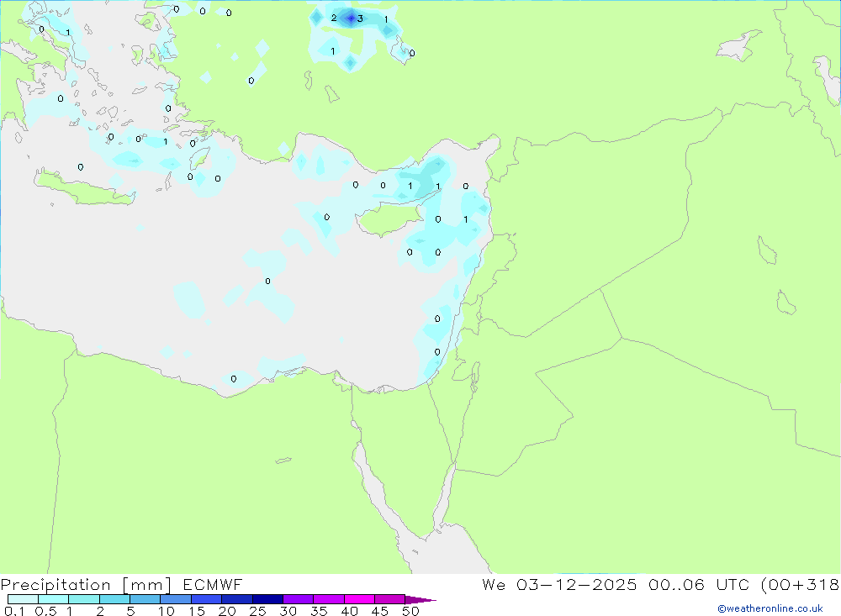Click the 40–45 mm magenta legend swatch
The height and width of the screenshot is (616, 841).
click(x=359, y=599)
